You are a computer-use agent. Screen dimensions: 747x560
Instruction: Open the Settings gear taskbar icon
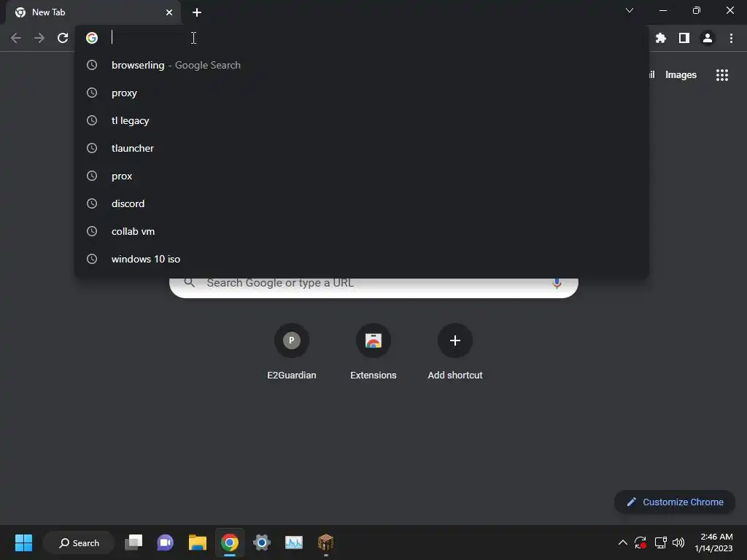tap(262, 542)
